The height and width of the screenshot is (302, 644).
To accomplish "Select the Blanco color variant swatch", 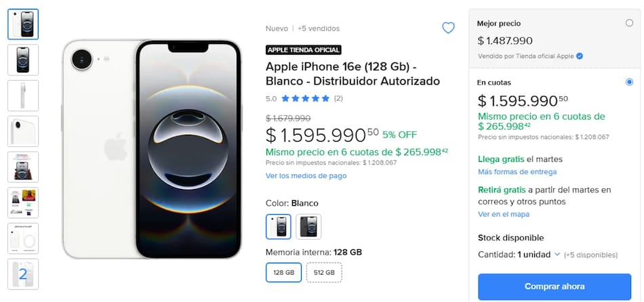I will pos(279,226).
